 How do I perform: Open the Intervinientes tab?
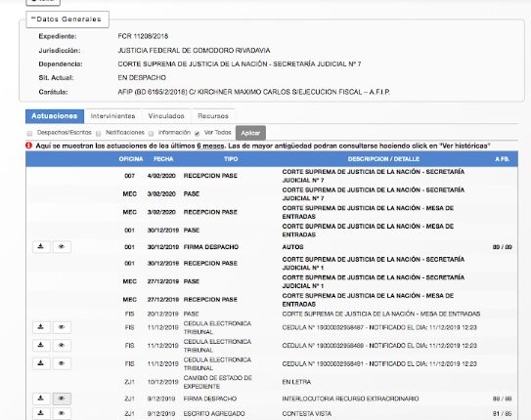pos(112,116)
